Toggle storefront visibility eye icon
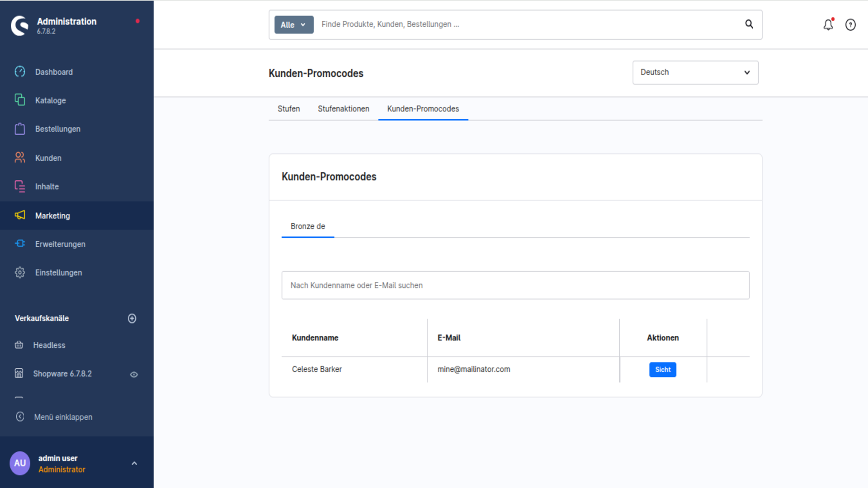 pyautogui.click(x=134, y=375)
